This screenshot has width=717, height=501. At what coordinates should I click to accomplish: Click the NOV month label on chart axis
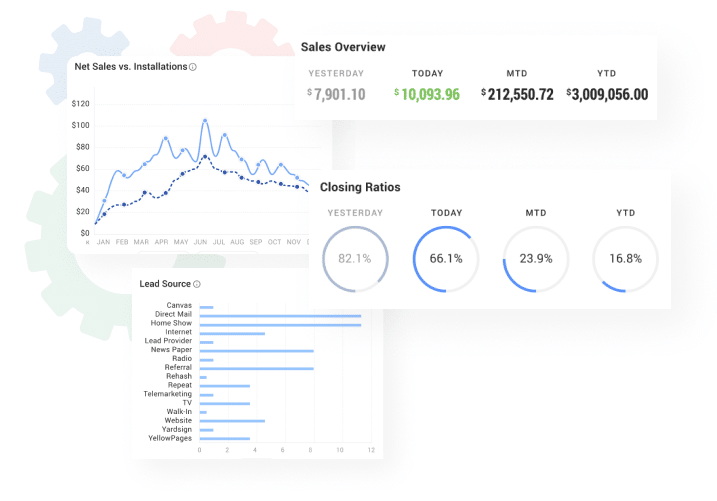[x=294, y=242]
